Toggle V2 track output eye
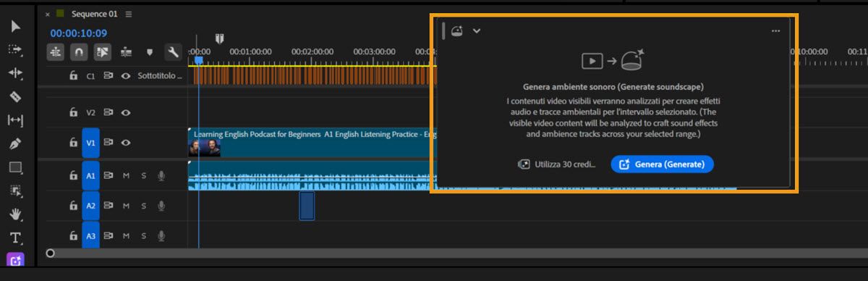868x281 pixels. pyautogui.click(x=126, y=112)
